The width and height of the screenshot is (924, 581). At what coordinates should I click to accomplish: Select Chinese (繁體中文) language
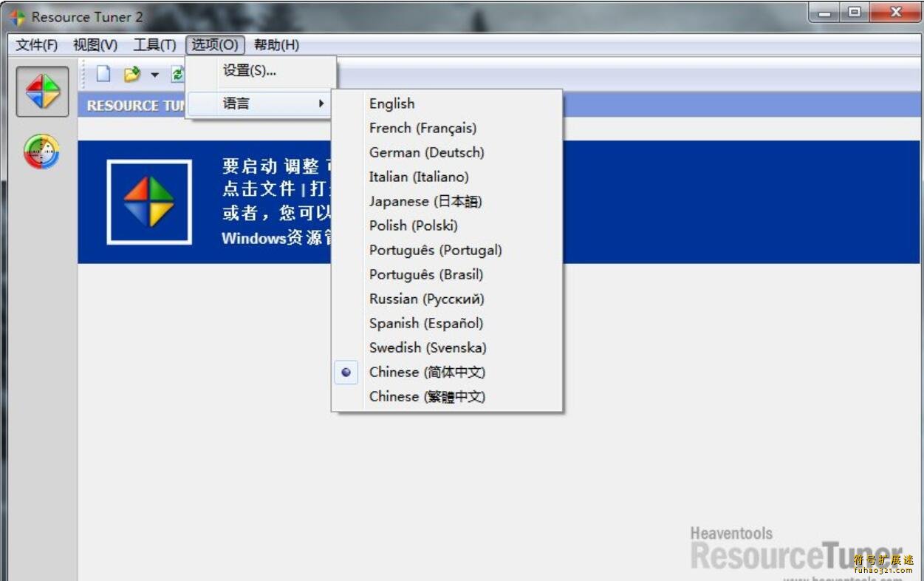click(447, 396)
